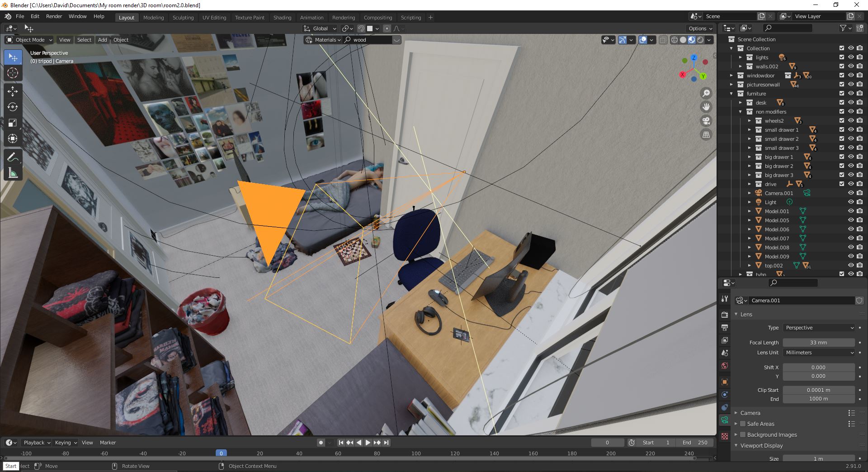Click the Focal Length 33 mm field
The image size is (868, 472).
tap(818, 343)
